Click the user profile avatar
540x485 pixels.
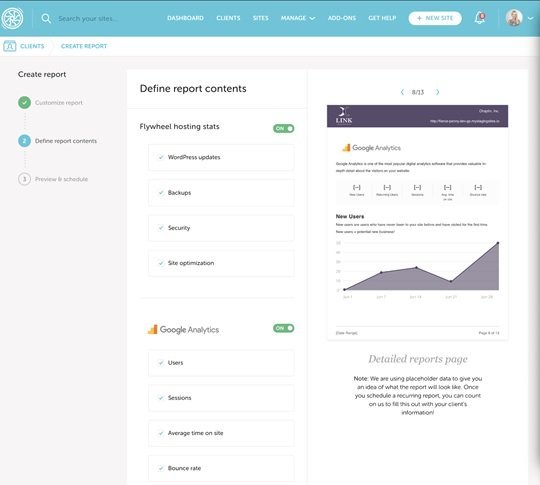click(514, 18)
